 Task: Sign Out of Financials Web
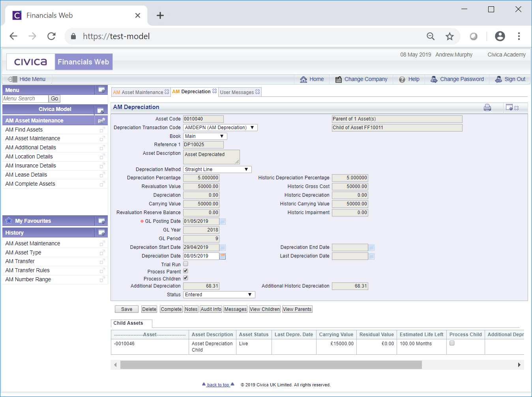(510, 79)
